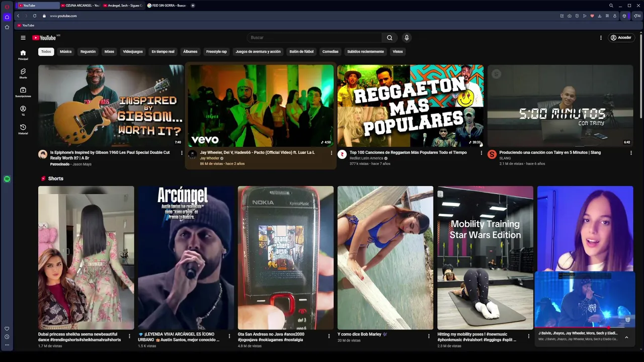Viewport: 644px width, 362px height.
Task: Go back in browser history
Action: 18,16
